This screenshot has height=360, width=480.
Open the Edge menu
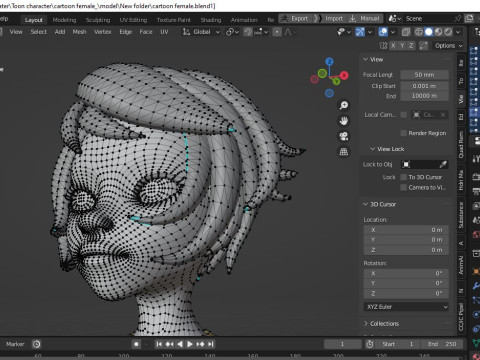pos(126,32)
